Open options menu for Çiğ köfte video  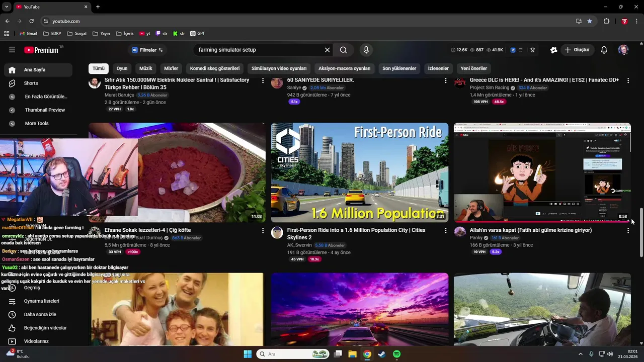click(263, 231)
